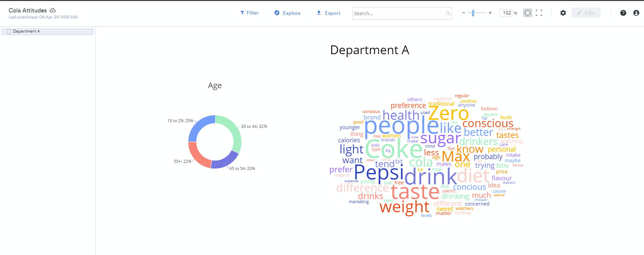This screenshot has height=255, width=644.
Task: Click the word 'Max' in word cloud
Action: click(x=456, y=156)
